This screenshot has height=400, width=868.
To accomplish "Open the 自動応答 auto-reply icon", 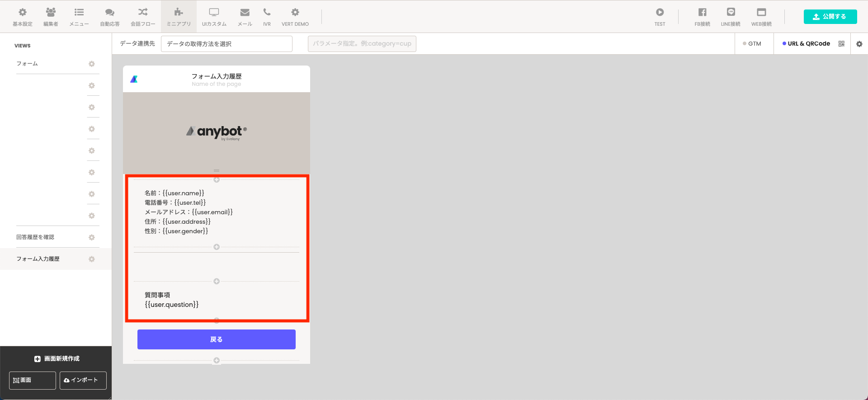I will [110, 12].
